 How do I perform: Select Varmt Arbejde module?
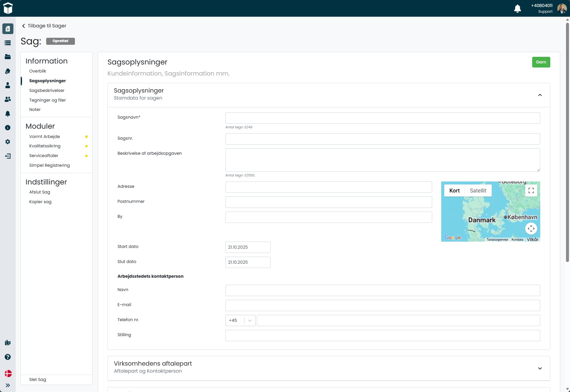44,137
